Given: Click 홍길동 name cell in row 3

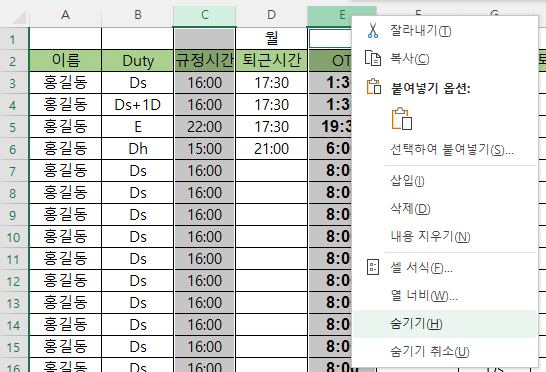Looking at the screenshot, I should (65, 83).
